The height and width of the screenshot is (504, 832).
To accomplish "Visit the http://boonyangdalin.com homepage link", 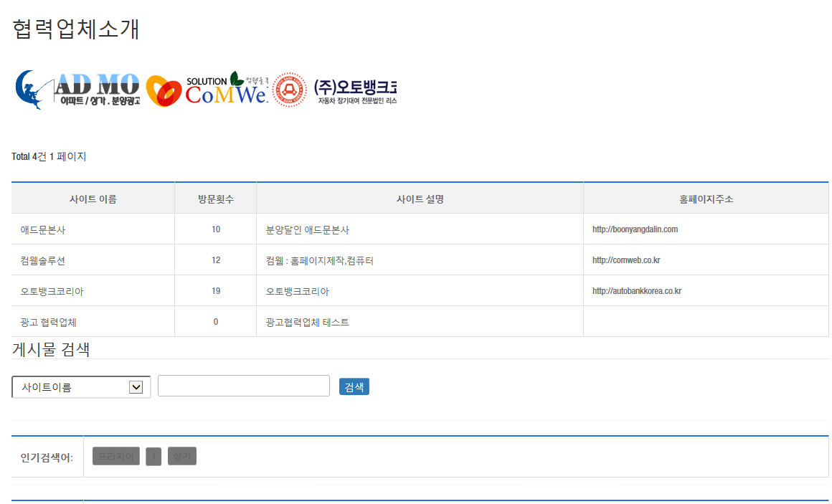I will coord(635,229).
